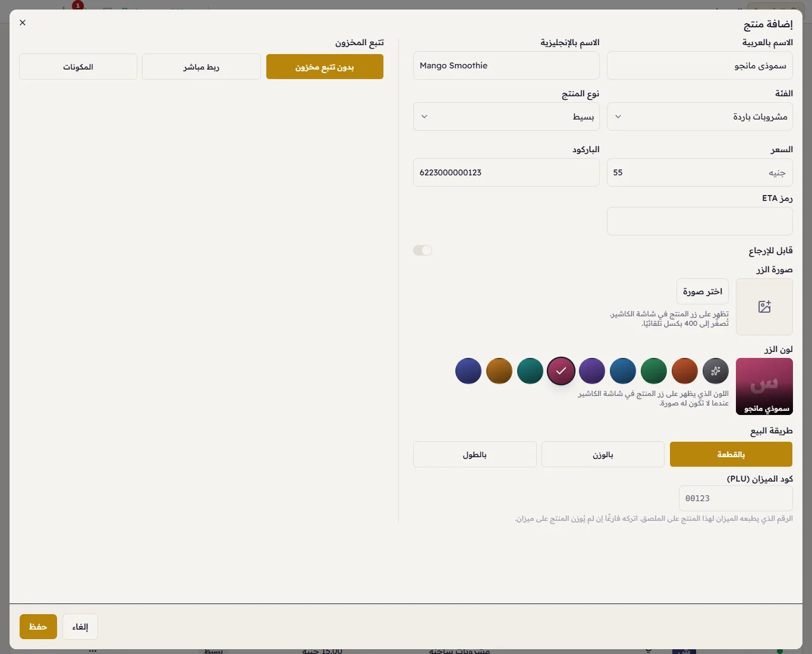The height and width of the screenshot is (654, 812).
Task: Click the image helper text mentioning 400 بكسل
Action: (x=669, y=319)
